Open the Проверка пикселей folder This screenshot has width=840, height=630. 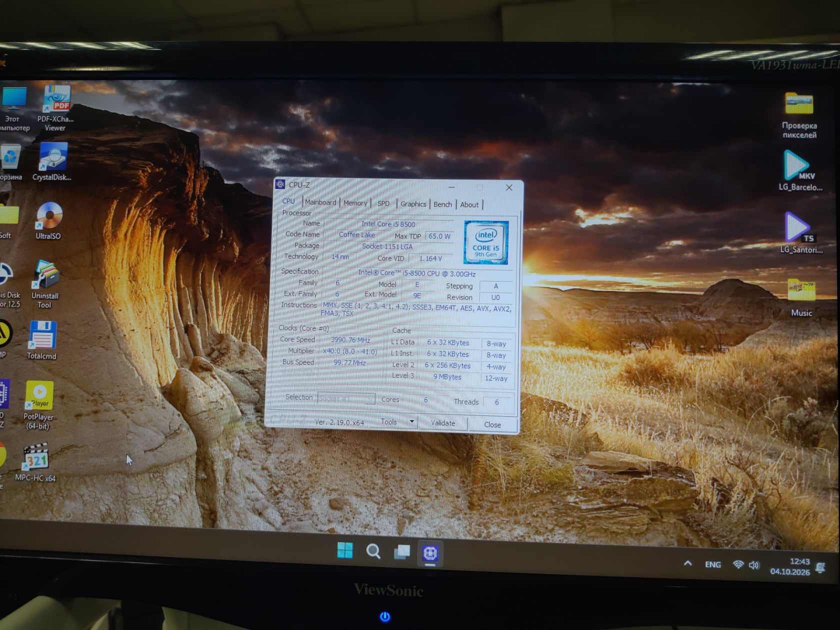click(x=799, y=115)
